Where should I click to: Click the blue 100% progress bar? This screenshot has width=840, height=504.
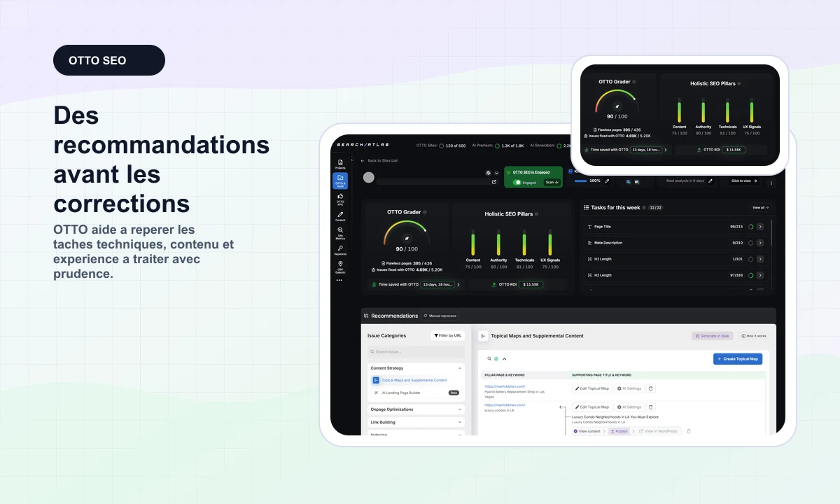pyautogui.click(x=581, y=181)
